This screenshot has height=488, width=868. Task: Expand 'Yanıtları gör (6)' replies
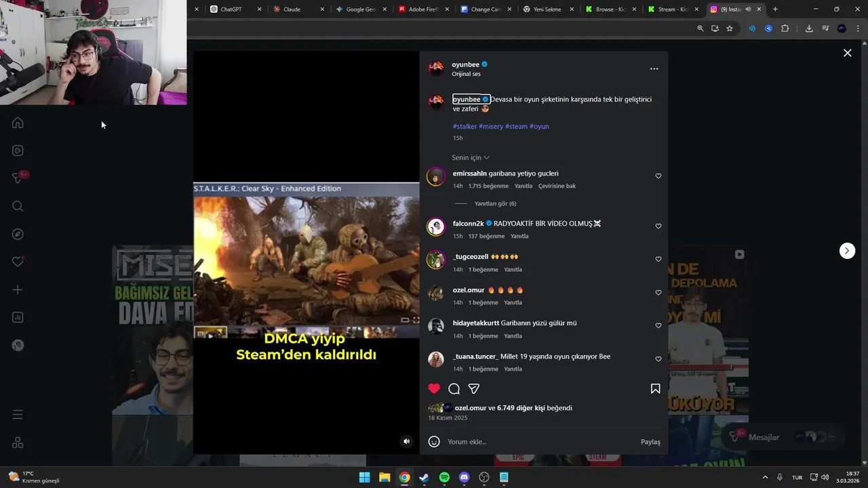tap(495, 203)
